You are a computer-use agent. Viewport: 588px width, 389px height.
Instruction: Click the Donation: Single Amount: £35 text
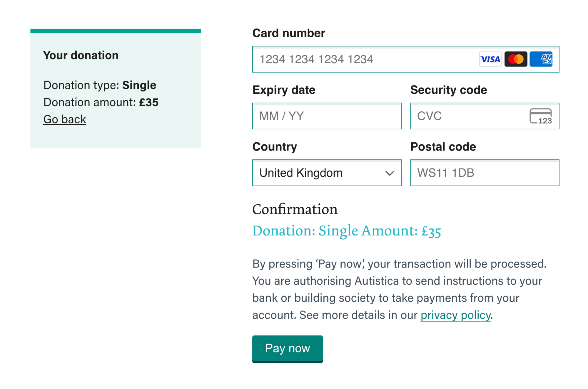[346, 231]
